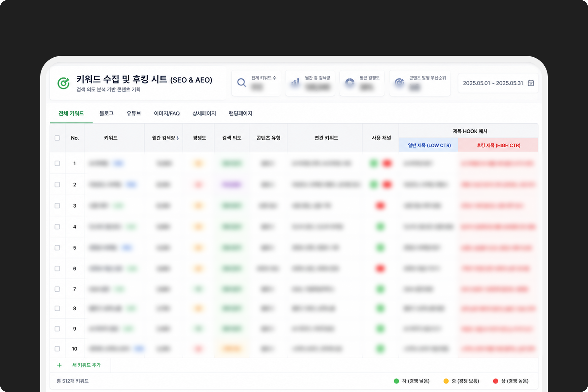Viewport: 588px width, 392px height.
Task: Toggle the select-all checkbox in table header
Action: click(57, 138)
